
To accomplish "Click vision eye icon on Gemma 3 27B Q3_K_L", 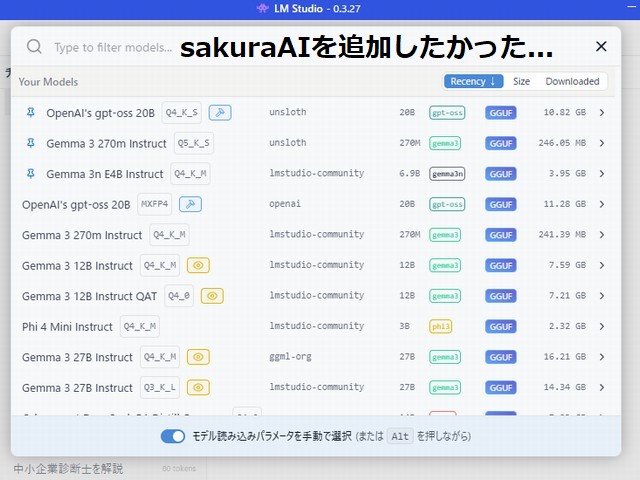I will click(x=198, y=387).
